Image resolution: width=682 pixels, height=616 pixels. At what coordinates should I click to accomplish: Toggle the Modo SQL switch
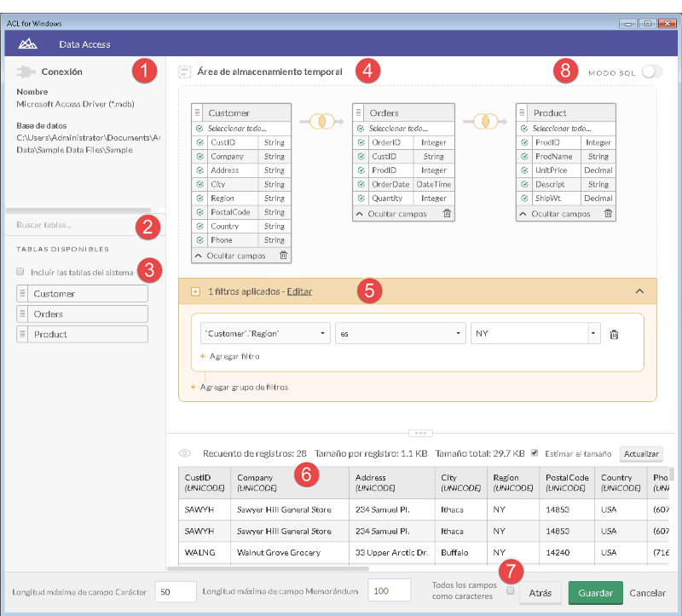[652, 72]
